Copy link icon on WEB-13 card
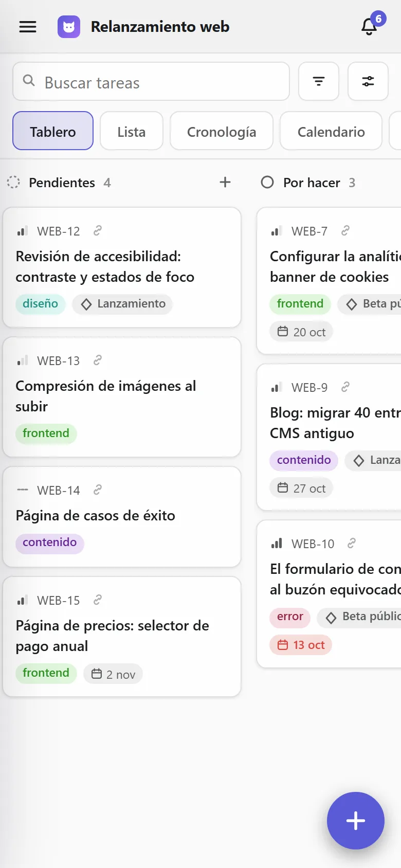This screenshot has width=401, height=868. pos(98,360)
